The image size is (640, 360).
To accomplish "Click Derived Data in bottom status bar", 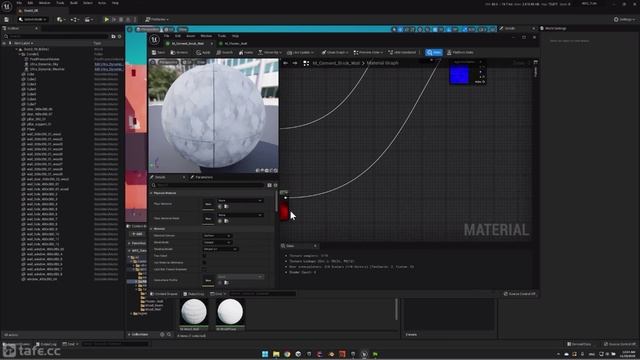I will click(x=580, y=344).
